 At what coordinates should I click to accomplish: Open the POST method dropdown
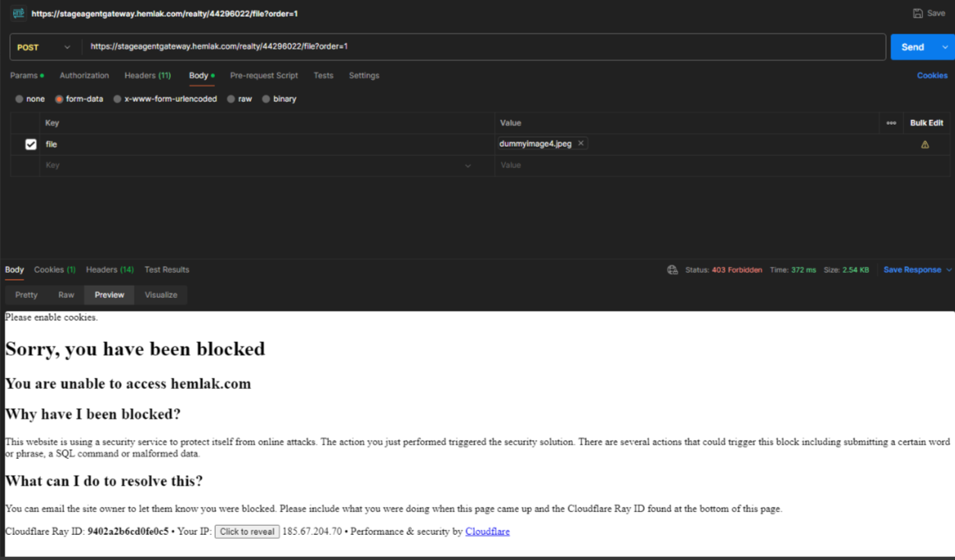(44, 47)
